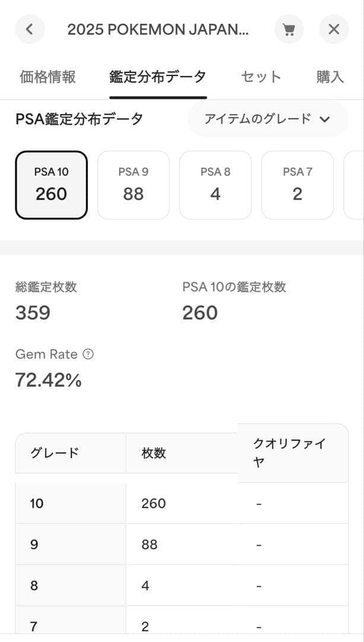The width and height of the screenshot is (364, 642).
Task: Select the PSA 8 grade card
Action: click(216, 185)
